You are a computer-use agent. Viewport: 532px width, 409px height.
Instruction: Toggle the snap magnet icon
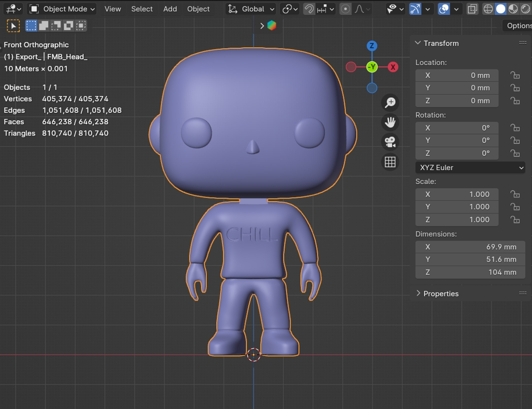tap(309, 9)
